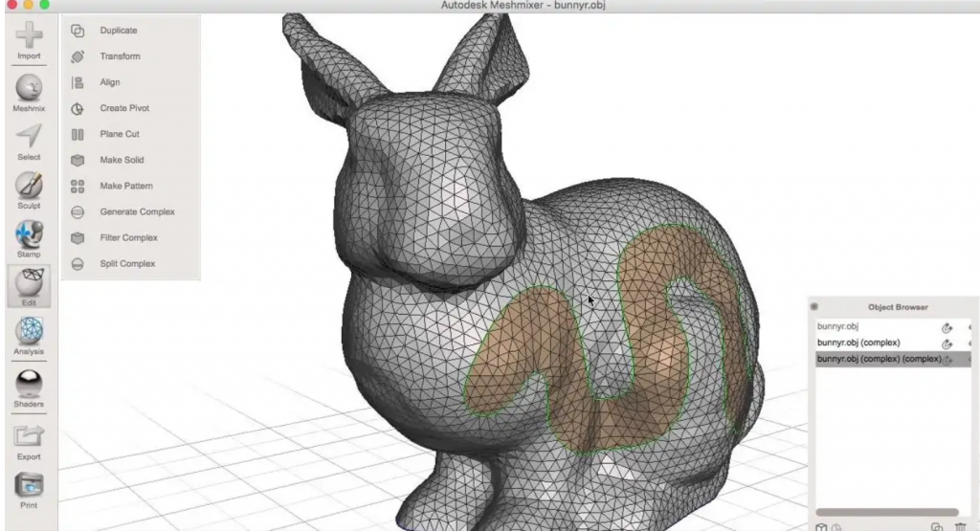Click magnet icon on bunnyr.obj (complex) row
This screenshot has height=531, width=980.
[947, 343]
